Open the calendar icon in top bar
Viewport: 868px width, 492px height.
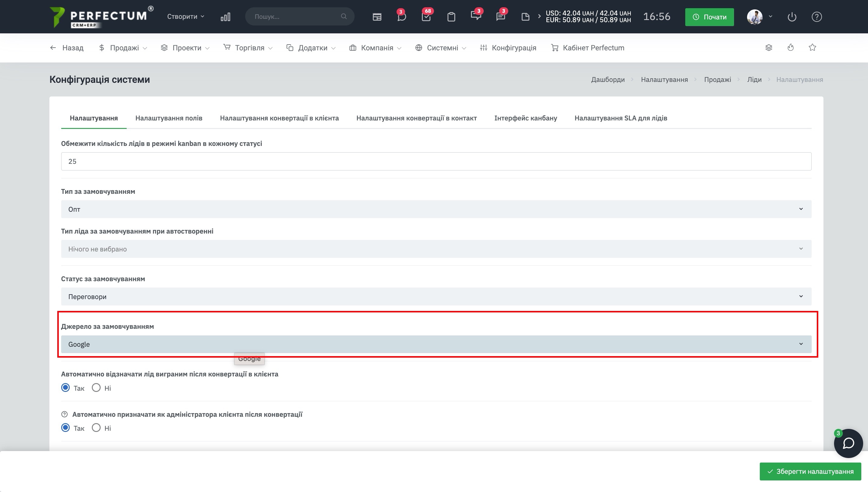pyautogui.click(x=377, y=17)
